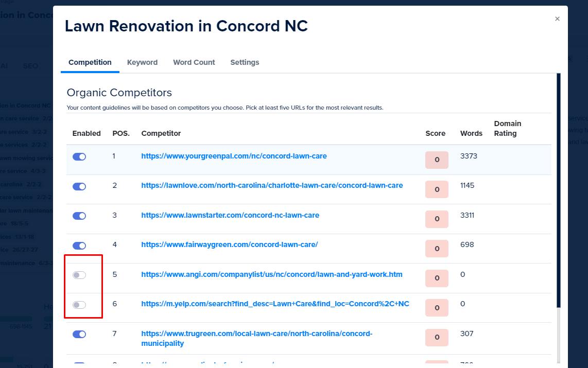Select the Competition tab

pos(90,62)
